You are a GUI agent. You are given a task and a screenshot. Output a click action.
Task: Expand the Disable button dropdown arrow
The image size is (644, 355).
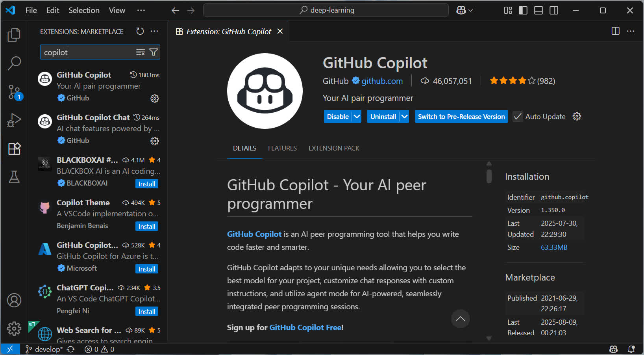pos(357,117)
